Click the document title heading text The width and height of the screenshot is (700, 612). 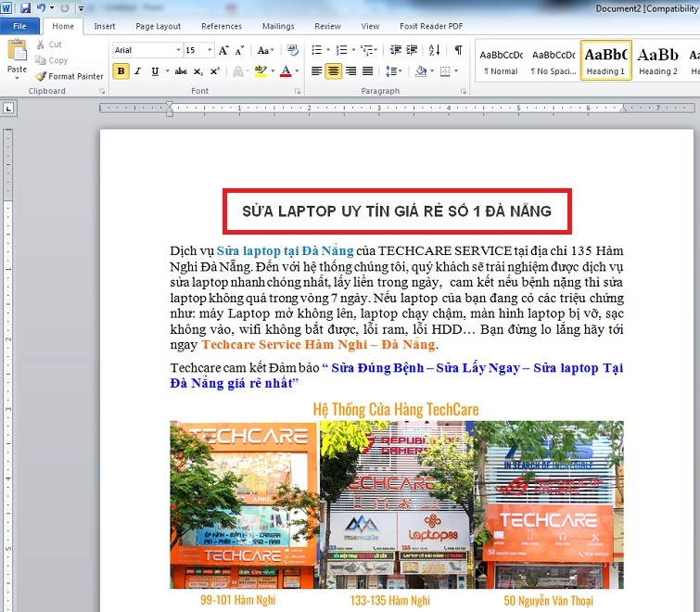397,211
